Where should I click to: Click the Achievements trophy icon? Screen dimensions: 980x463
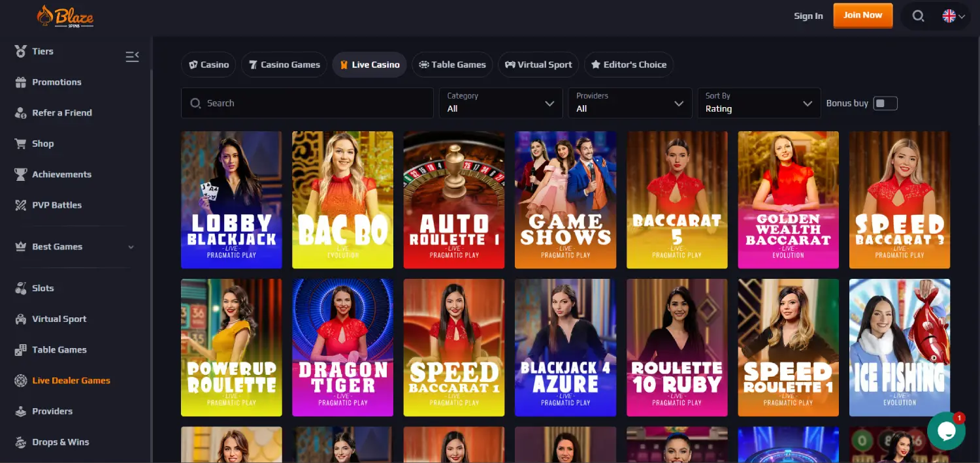[x=20, y=174]
